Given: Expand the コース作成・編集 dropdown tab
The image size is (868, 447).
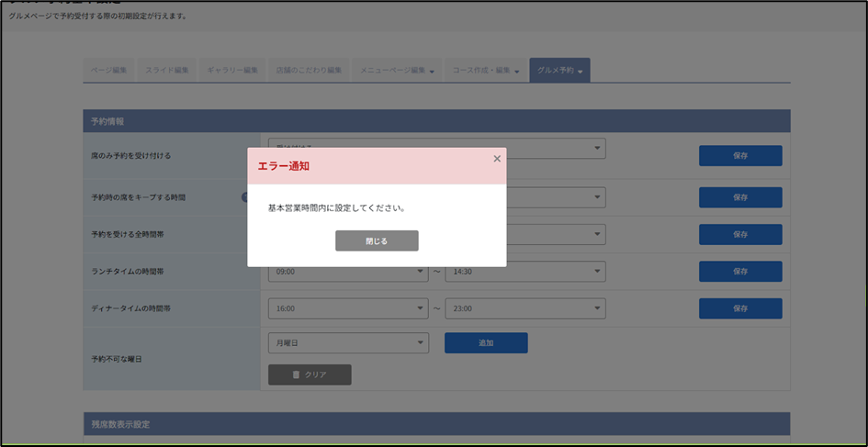Looking at the screenshot, I should click(486, 71).
